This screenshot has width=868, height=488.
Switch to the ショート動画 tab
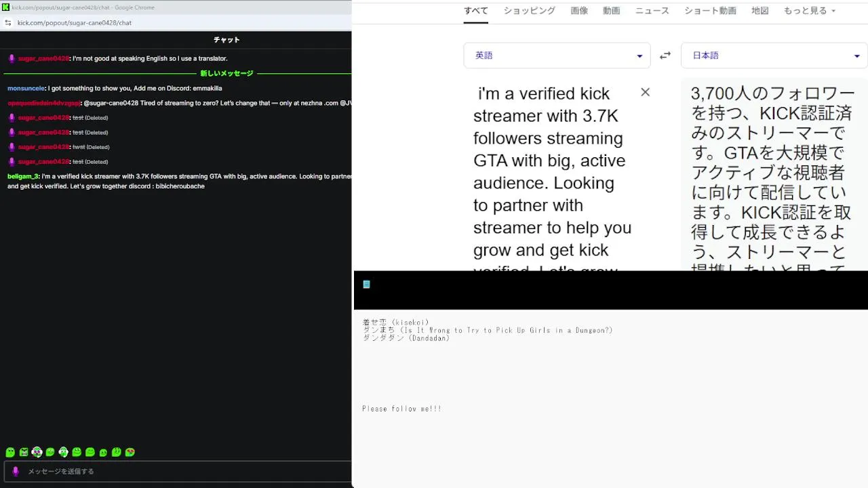[710, 11]
